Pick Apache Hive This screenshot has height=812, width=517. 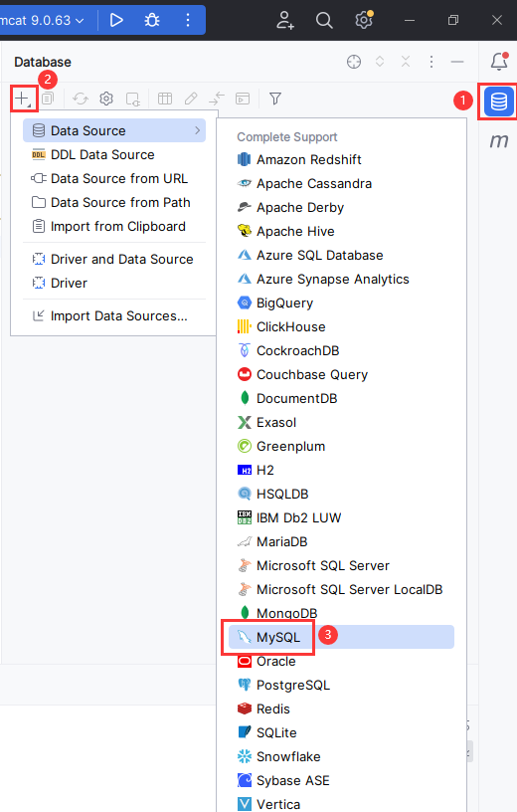[342, 231]
